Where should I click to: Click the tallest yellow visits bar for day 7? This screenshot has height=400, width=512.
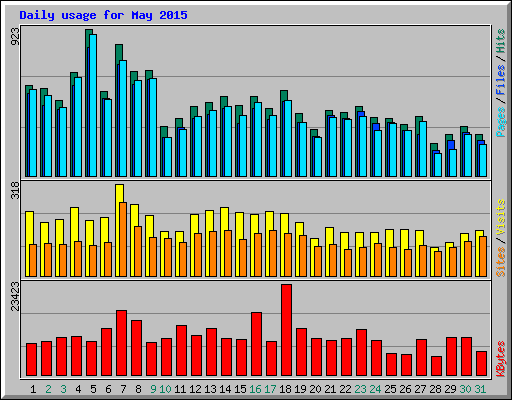point(119,230)
